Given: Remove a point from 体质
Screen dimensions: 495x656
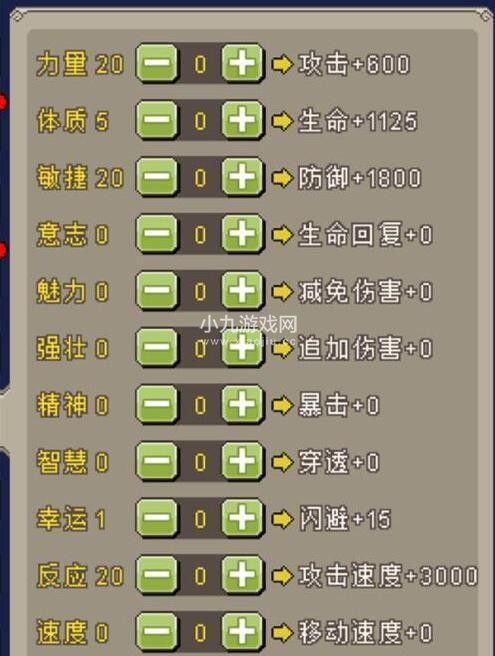Looking at the screenshot, I should point(156,120).
